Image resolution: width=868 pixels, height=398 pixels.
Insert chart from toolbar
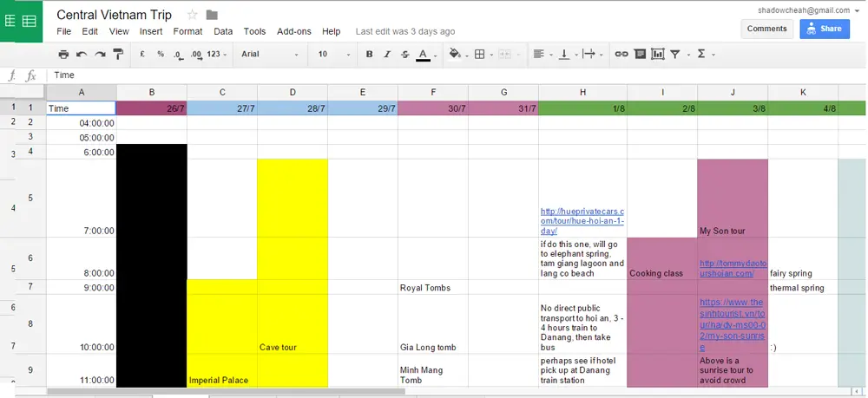point(658,54)
